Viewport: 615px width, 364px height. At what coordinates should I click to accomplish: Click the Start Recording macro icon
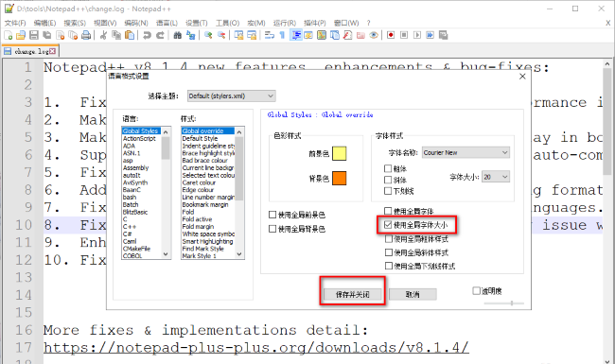391,35
